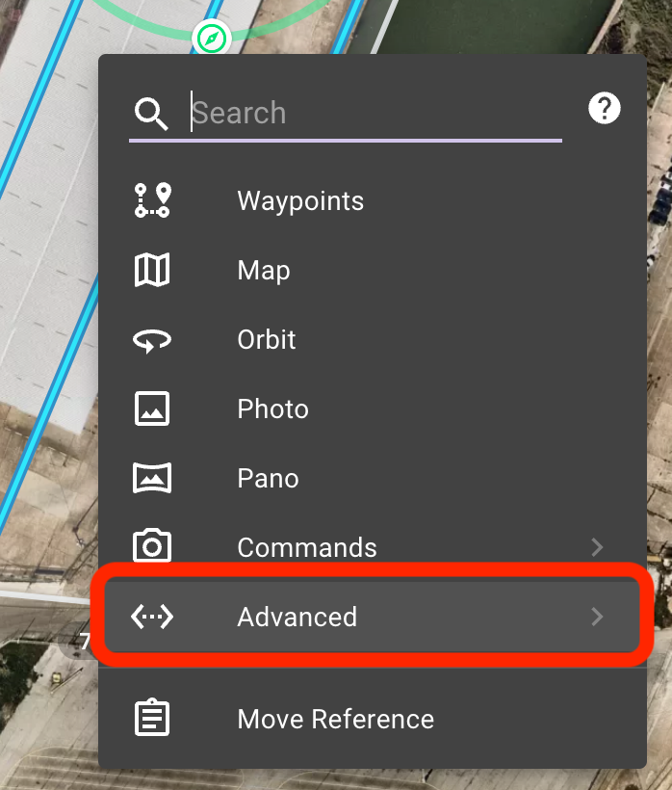Select the Waypoints menu entry
The image size is (672, 790).
pos(300,201)
